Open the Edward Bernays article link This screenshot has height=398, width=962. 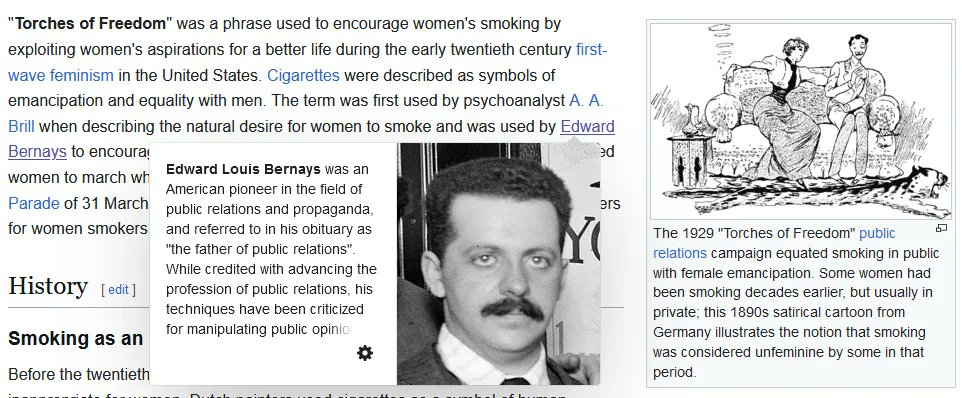click(x=587, y=126)
